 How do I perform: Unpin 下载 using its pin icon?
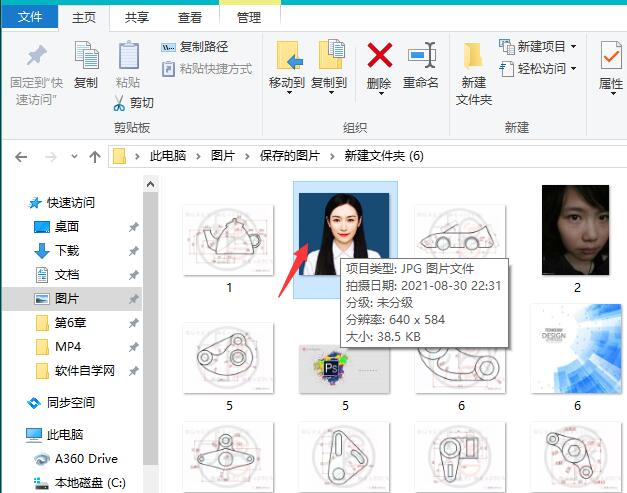(133, 251)
